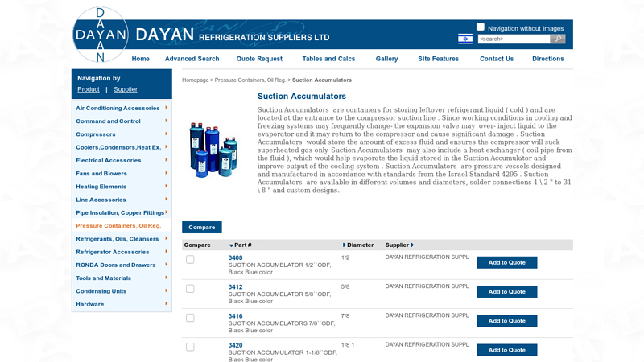Image resolution: width=644 pixels, height=362 pixels.
Task: Enable Navigation without images checkbox
Action: coord(481,27)
